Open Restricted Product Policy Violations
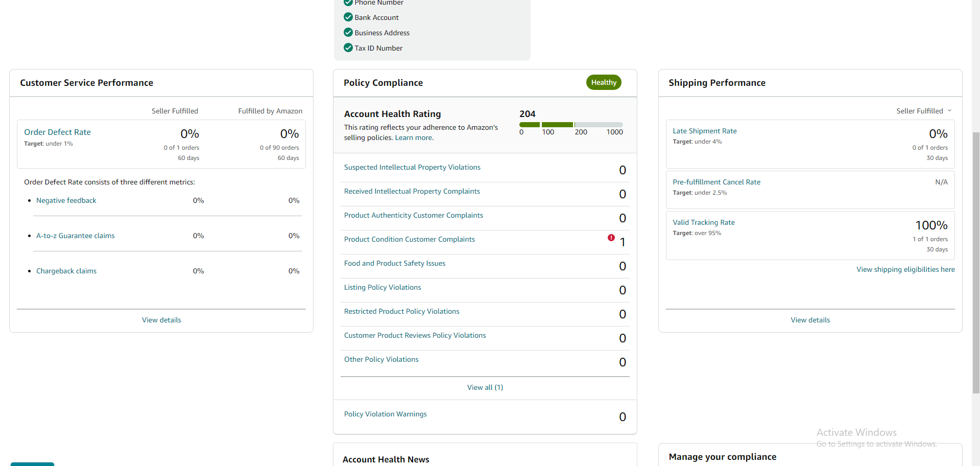The image size is (980, 466). pyautogui.click(x=402, y=311)
